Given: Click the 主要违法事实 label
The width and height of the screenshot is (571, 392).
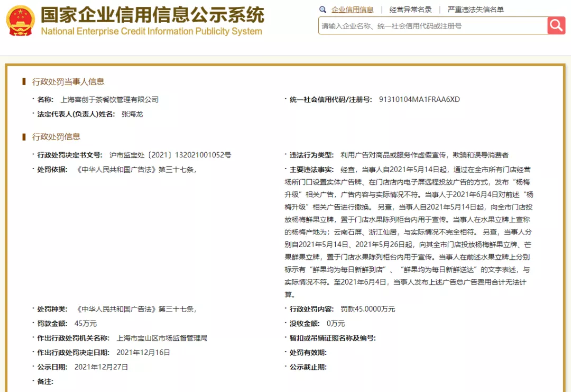Looking at the screenshot, I should coord(311,170).
